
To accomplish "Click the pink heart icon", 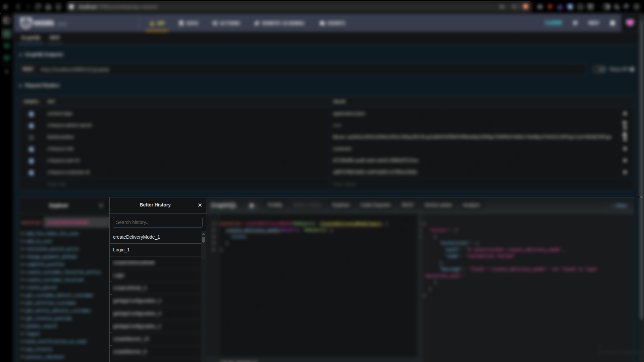I will 630,23.
